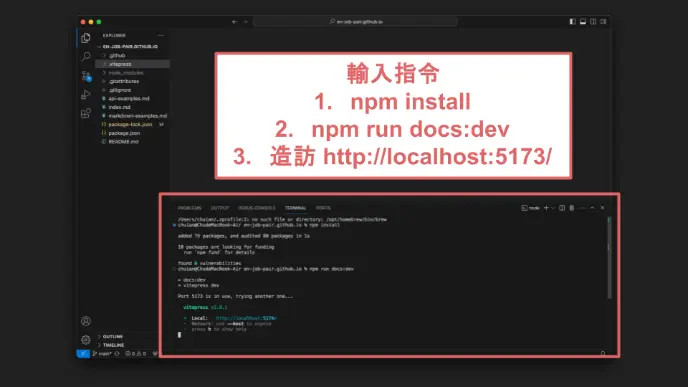Image resolution: width=688 pixels, height=387 pixels.
Task: Open launch profile dropdown beside plus
Action: click(x=553, y=208)
